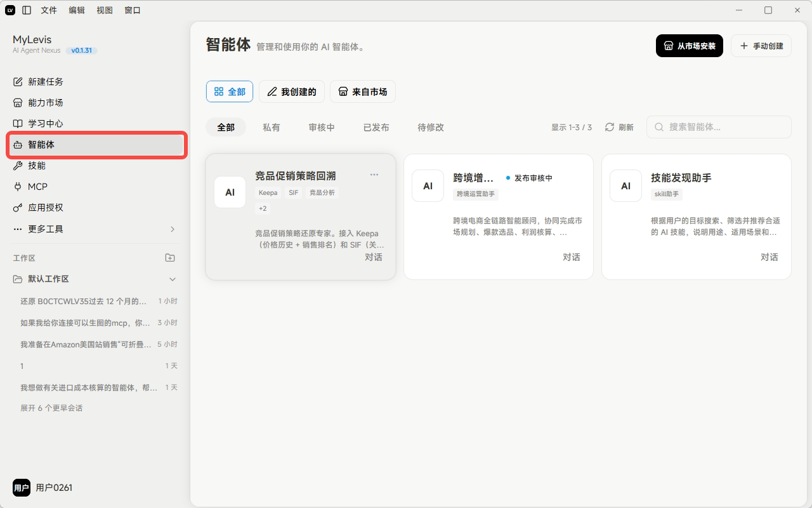Switch to the 私有 tab

coord(272,127)
